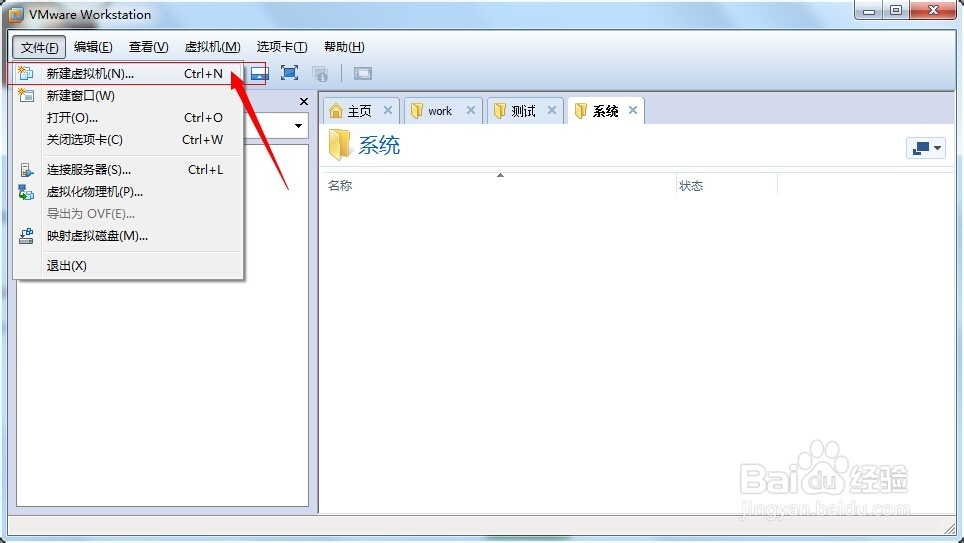This screenshot has height=543, width=964.
Task: Close the library side panel
Action: pos(304,101)
